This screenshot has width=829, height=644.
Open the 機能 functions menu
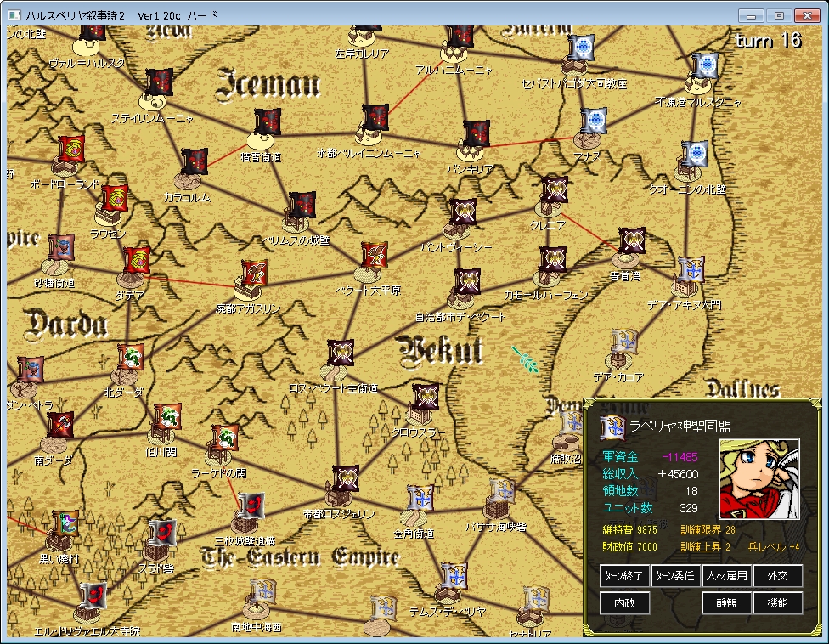point(778,602)
